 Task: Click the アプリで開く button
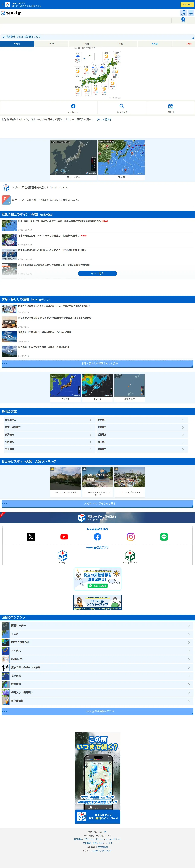[187, 5]
